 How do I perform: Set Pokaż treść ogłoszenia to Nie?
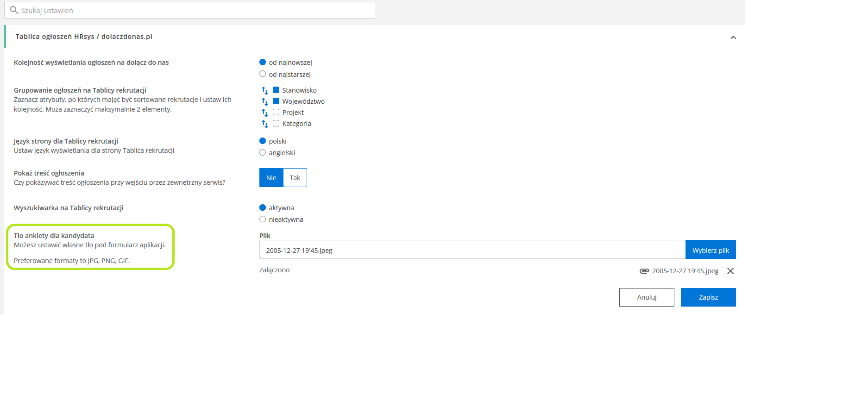pos(271,178)
